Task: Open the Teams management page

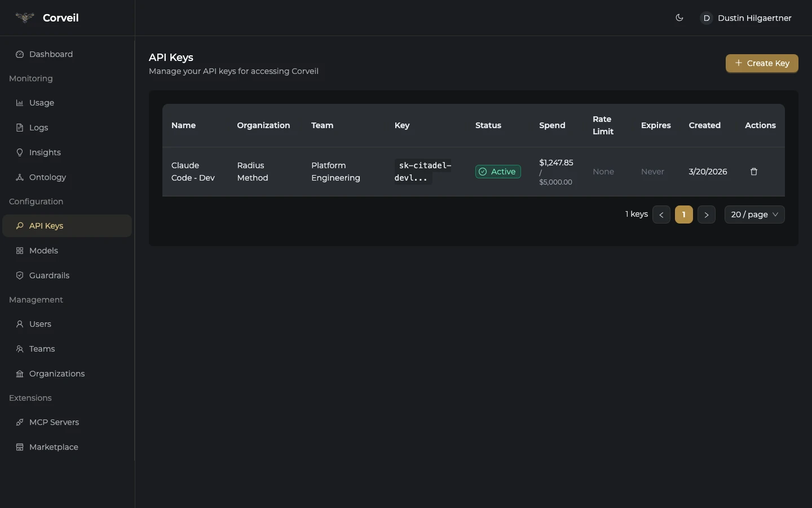Action: [42, 349]
